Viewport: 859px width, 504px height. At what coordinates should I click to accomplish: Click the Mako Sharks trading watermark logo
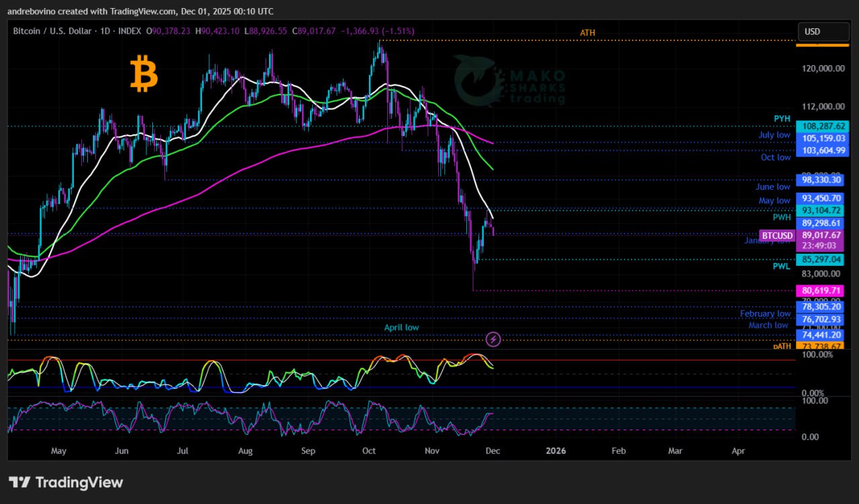click(510, 81)
